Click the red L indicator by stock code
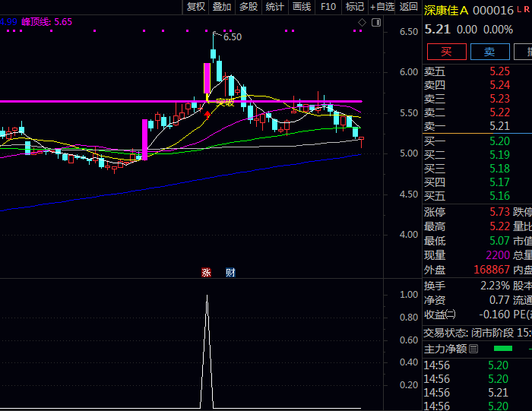This screenshot has height=411, width=532. 519,10
